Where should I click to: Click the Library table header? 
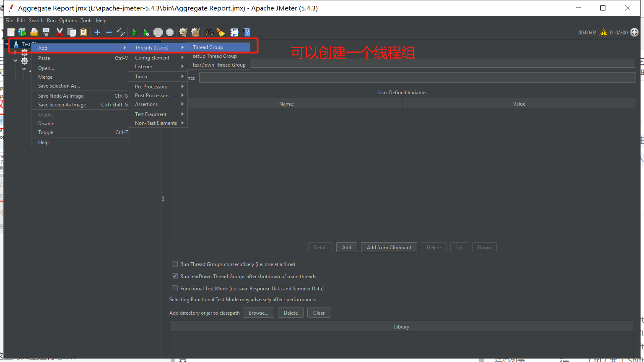(x=402, y=327)
